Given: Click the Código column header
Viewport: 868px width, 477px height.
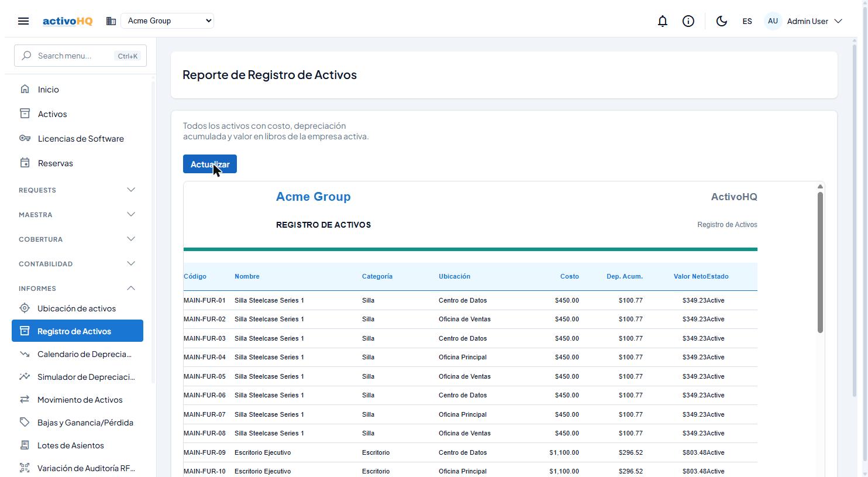Looking at the screenshot, I should coord(195,276).
